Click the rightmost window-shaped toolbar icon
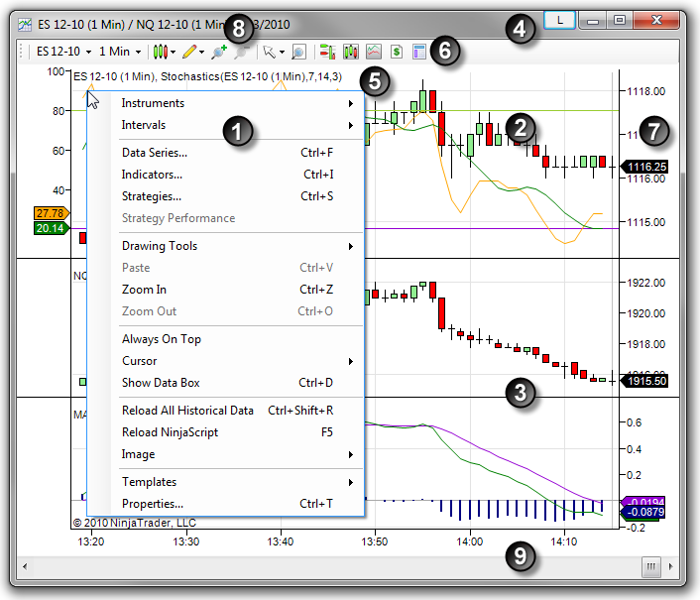This screenshot has height=600, width=700. 419,51
